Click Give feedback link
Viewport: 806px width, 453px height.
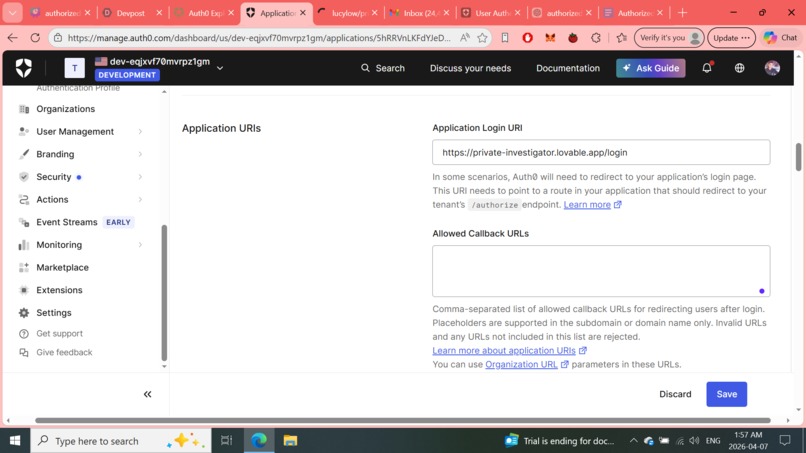[x=64, y=352]
